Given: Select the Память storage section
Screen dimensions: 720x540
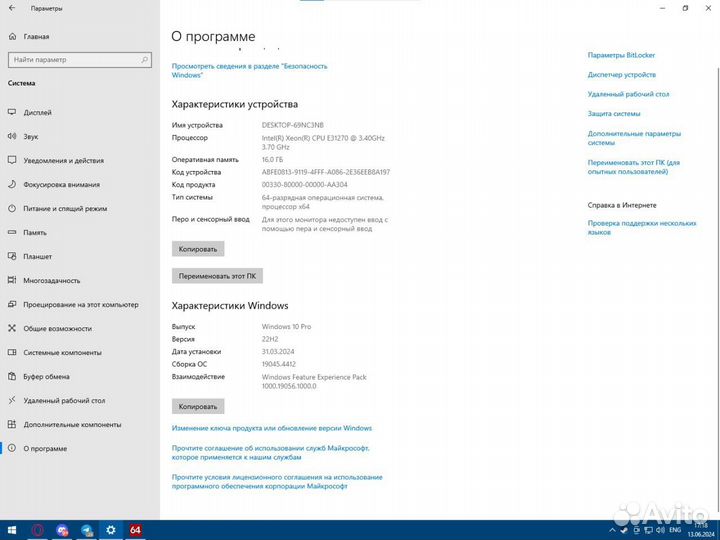Looking at the screenshot, I should coord(35,232).
